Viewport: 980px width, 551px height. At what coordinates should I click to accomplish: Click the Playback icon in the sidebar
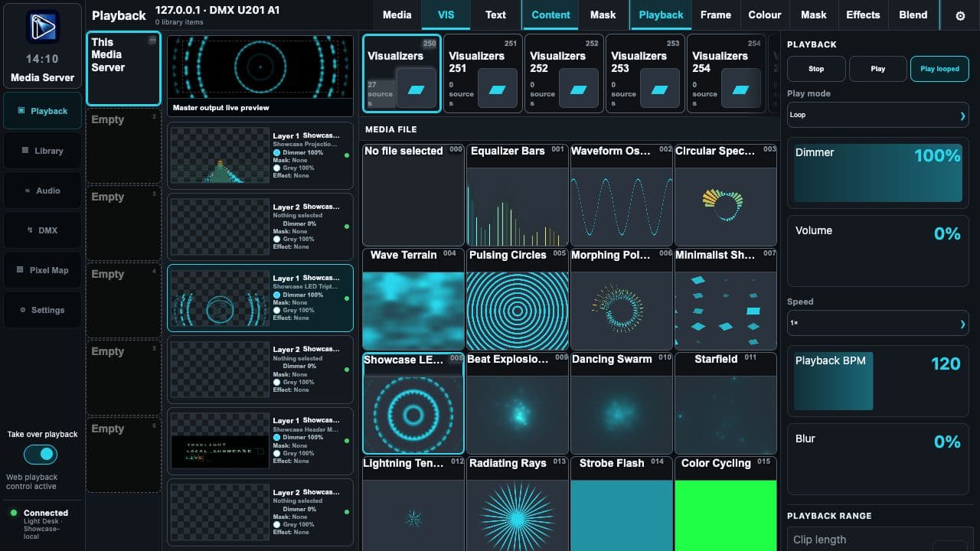click(21, 111)
